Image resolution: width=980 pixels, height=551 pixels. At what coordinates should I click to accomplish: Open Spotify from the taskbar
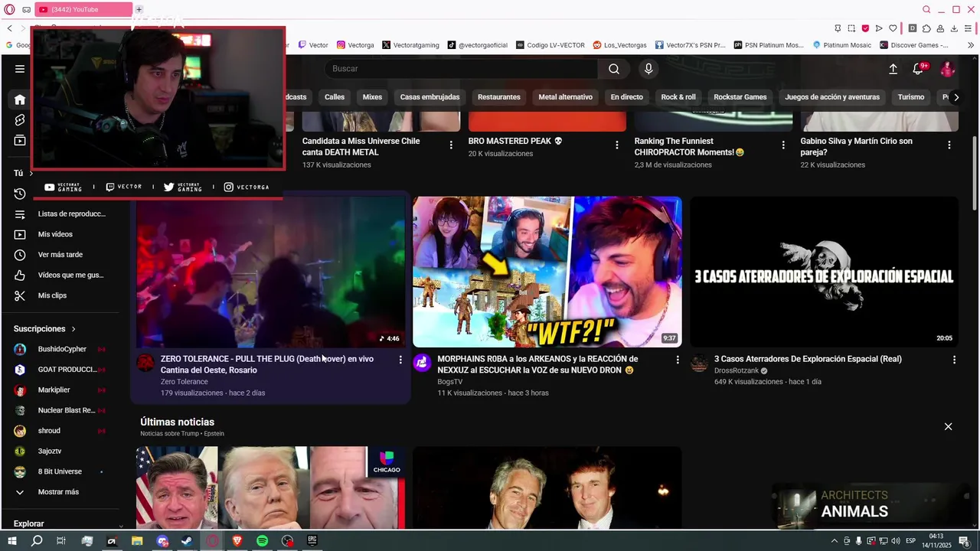pyautogui.click(x=262, y=541)
